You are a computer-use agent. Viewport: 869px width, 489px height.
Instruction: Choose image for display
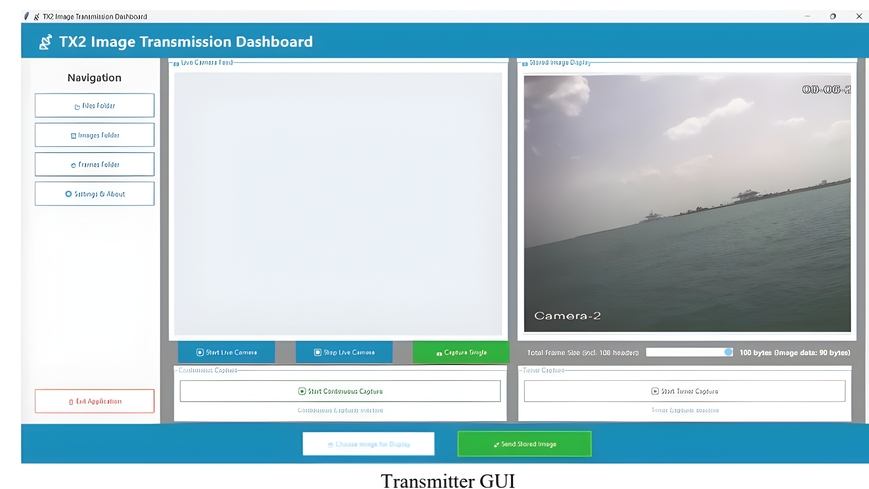[x=369, y=444]
